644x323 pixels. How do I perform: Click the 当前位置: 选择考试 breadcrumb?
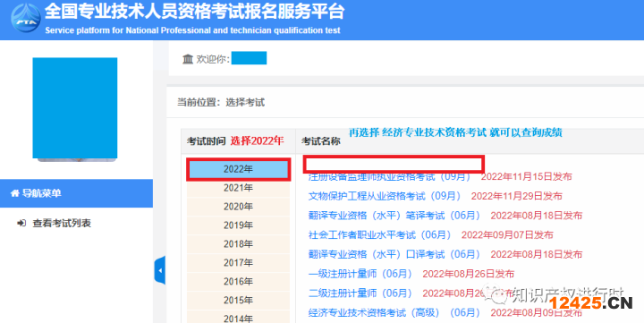[221, 102]
